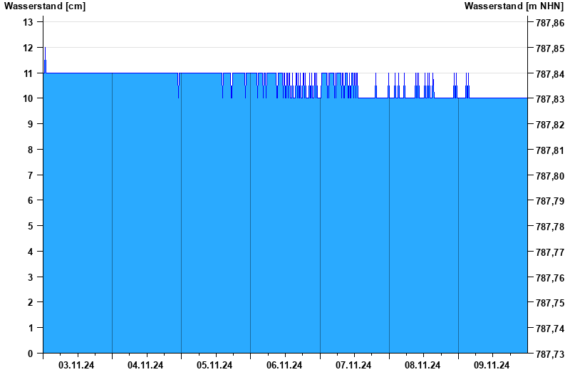Click the 11 tick on left axis
The width and height of the screenshot is (570, 392).
28,73
